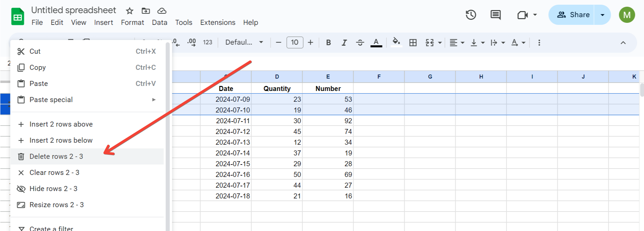Expand the horizontal align dropdown
The height and width of the screenshot is (231, 644).
(462, 43)
